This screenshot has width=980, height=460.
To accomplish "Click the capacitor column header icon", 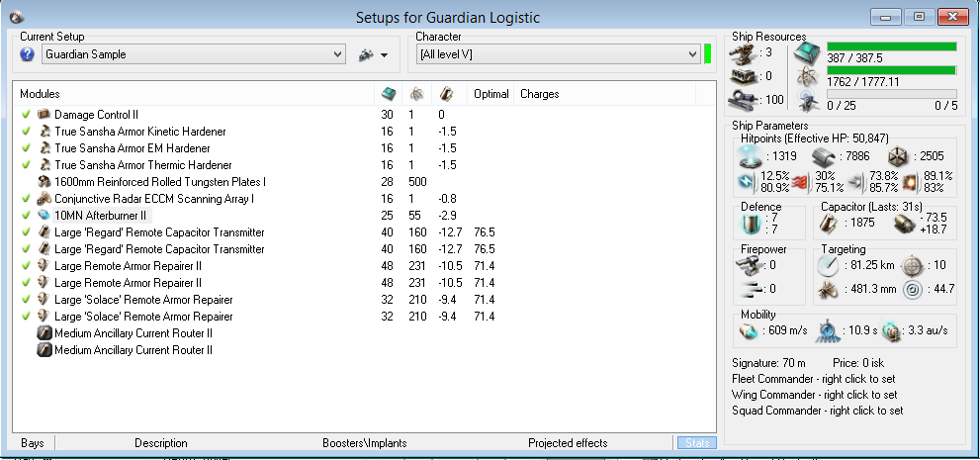I will pyautogui.click(x=446, y=94).
